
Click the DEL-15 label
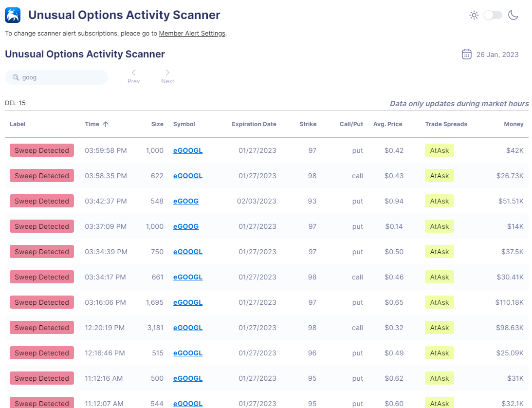click(15, 103)
